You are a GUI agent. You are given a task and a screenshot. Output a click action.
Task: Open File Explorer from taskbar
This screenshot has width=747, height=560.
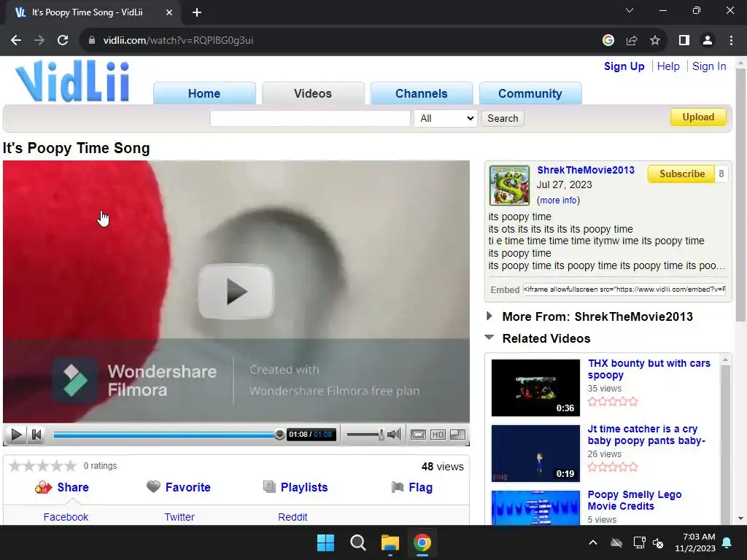pyautogui.click(x=390, y=542)
